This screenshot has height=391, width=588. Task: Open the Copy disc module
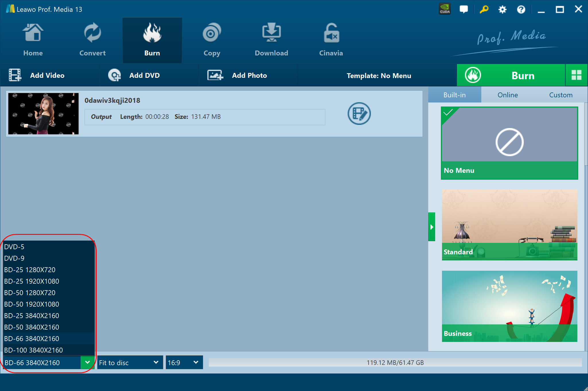click(x=212, y=40)
